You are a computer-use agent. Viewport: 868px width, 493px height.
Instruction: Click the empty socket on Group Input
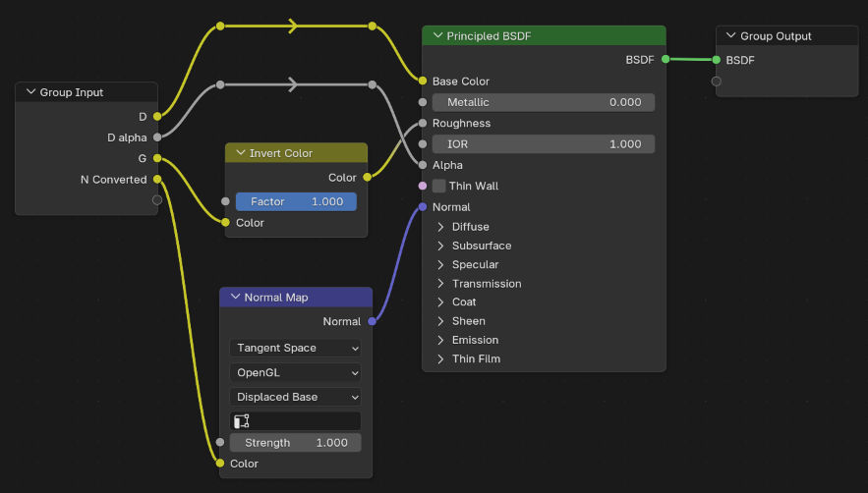157,199
